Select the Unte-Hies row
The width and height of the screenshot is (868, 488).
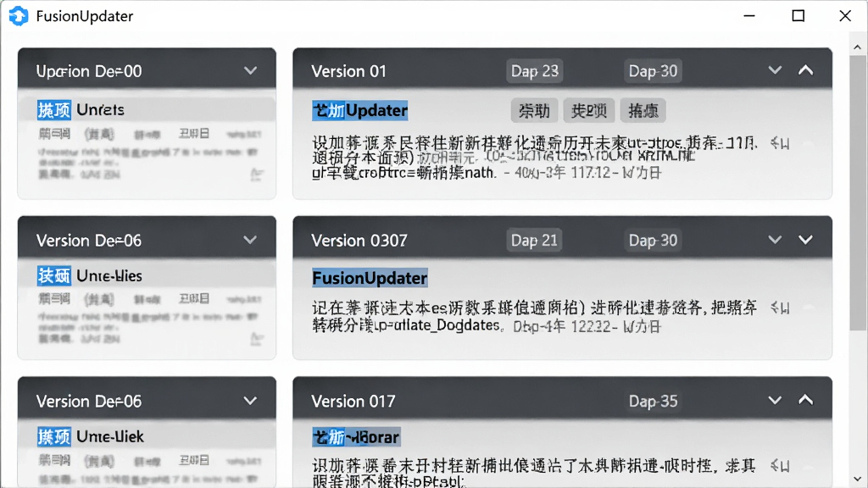point(147,275)
